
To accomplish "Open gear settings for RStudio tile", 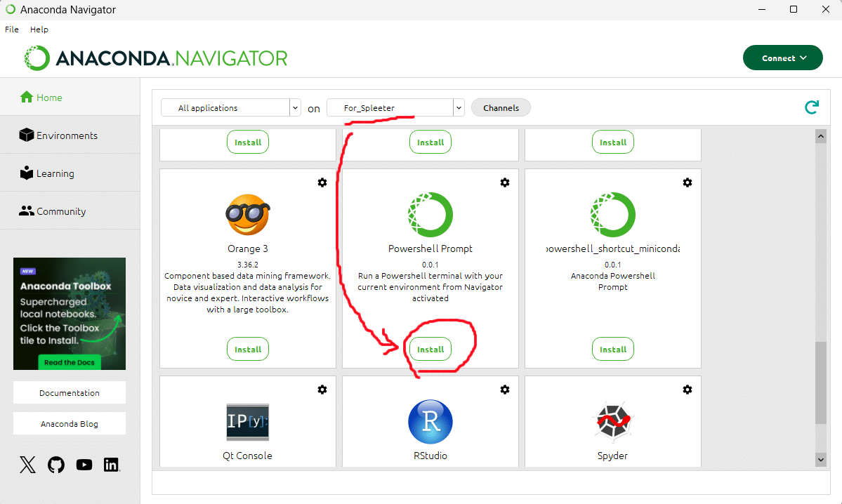I will (x=505, y=390).
